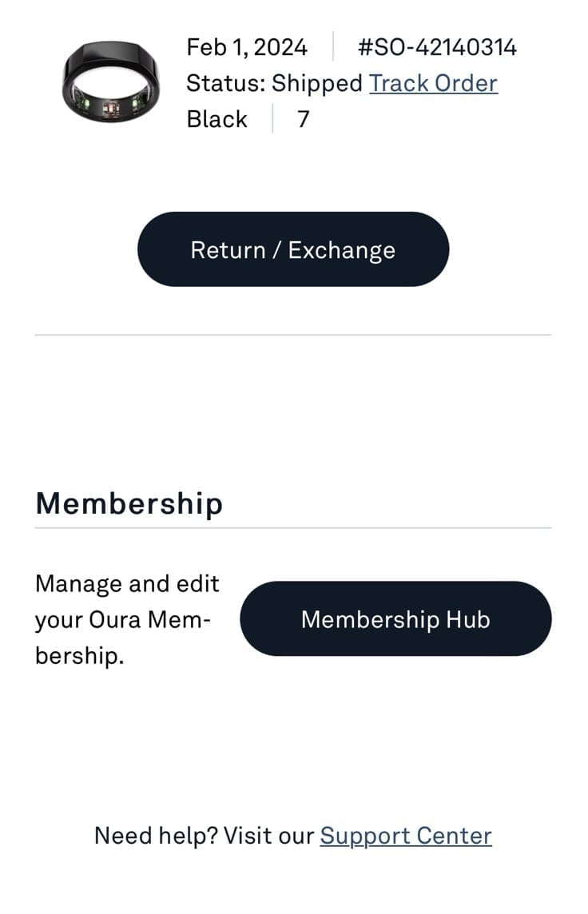This screenshot has width=588, height=914.
Task: Click the flat top edge of the ring image
Action: (x=111, y=50)
